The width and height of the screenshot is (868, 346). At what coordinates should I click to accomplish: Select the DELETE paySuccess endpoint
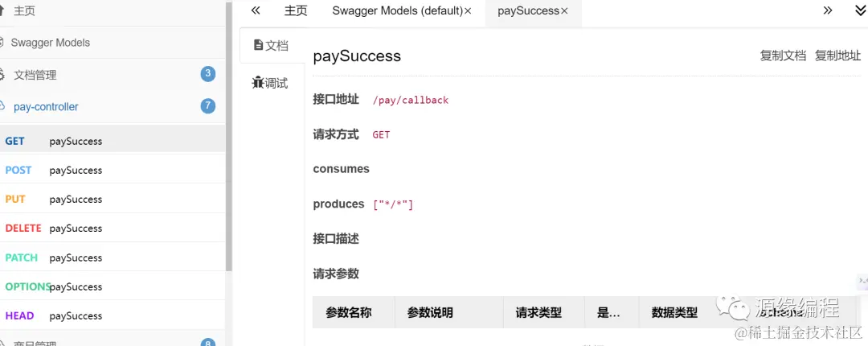click(x=113, y=228)
